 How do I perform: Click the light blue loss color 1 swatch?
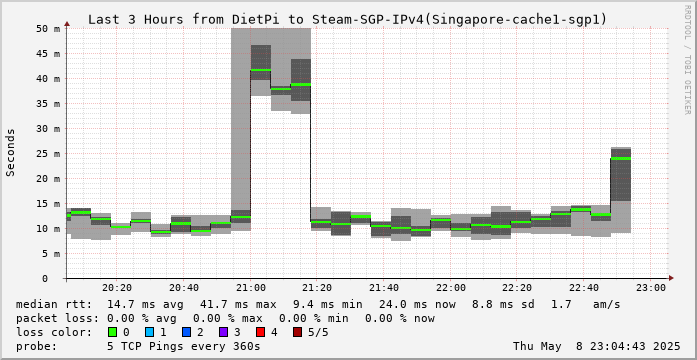click(x=150, y=332)
